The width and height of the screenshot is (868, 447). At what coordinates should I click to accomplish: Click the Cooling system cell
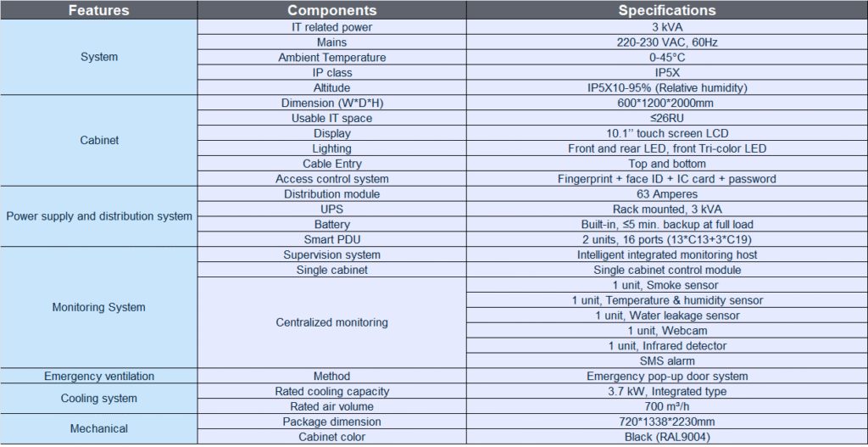point(99,399)
